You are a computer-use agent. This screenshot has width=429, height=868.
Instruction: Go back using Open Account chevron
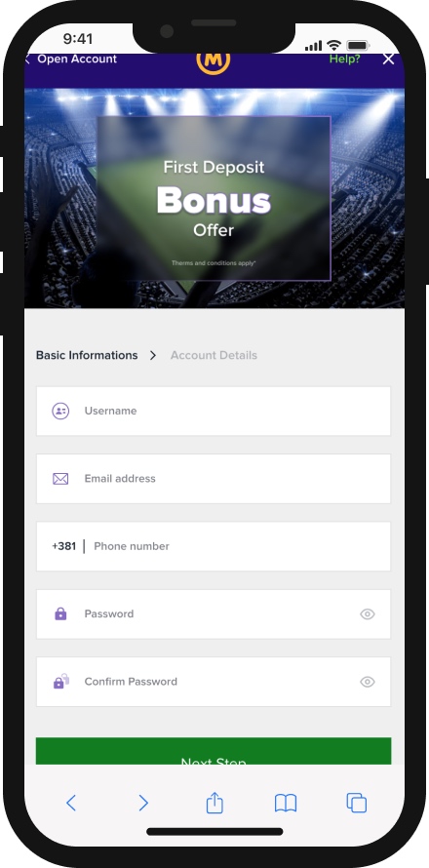[27, 59]
